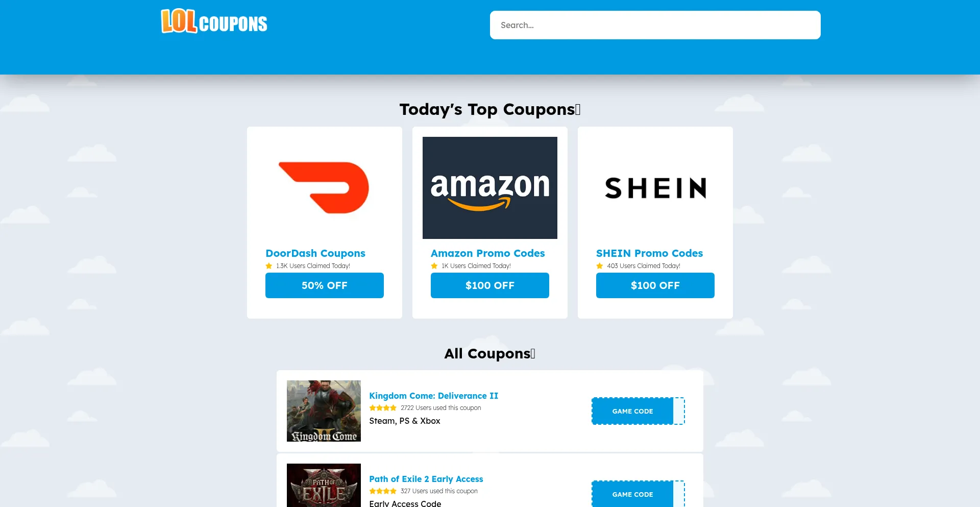Reveal the Kingdom Come GAME CODE button
The width and height of the screenshot is (980, 507).
[638, 411]
